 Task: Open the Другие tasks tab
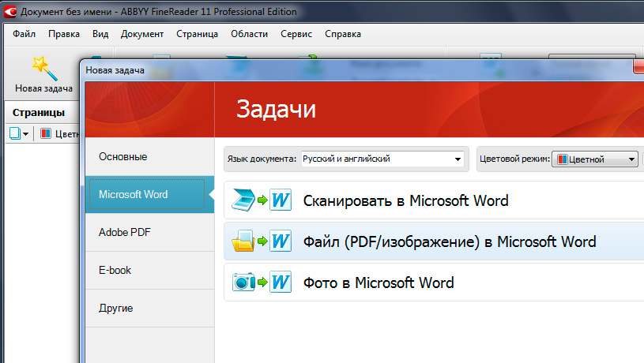pos(116,307)
